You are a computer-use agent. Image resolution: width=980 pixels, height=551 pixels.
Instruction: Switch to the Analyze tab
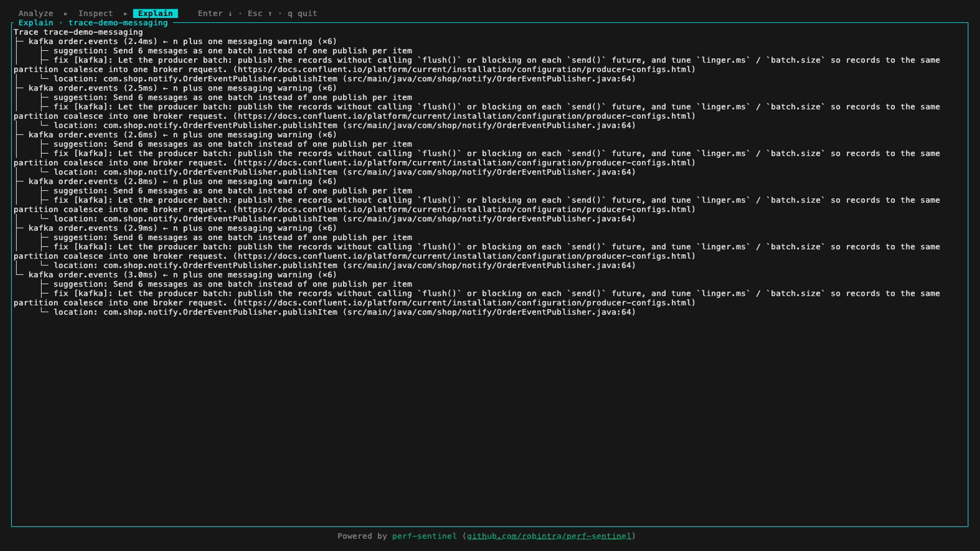[x=36, y=13]
